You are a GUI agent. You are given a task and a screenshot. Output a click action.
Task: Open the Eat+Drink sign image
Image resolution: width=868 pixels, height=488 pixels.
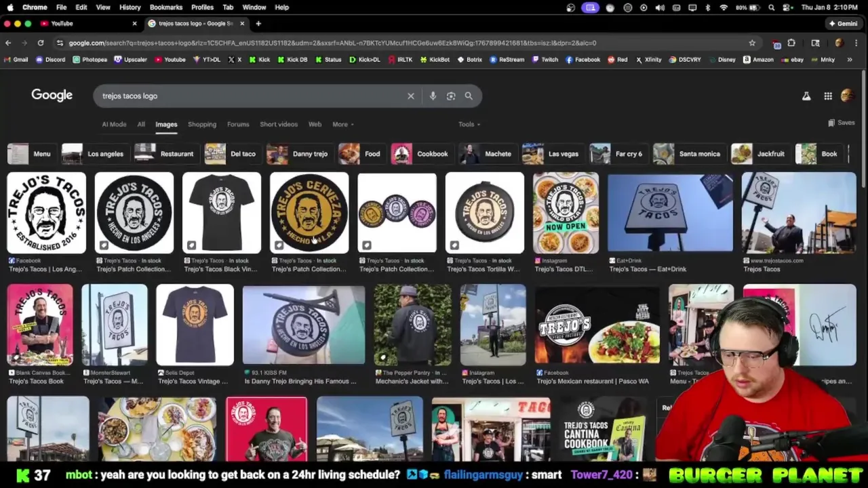[x=670, y=213]
